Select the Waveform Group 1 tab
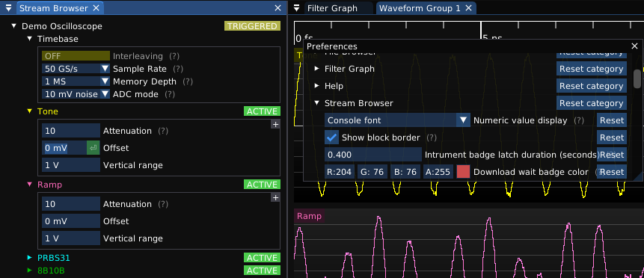 [420, 8]
